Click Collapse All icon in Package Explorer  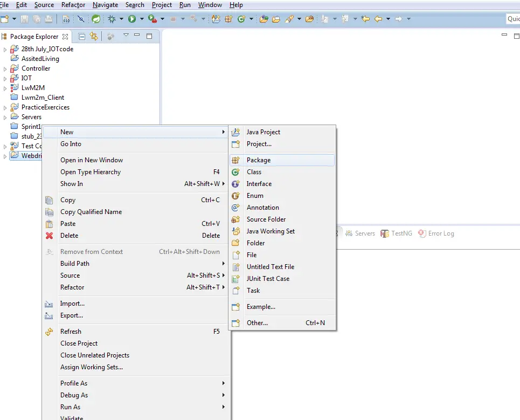click(82, 37)
